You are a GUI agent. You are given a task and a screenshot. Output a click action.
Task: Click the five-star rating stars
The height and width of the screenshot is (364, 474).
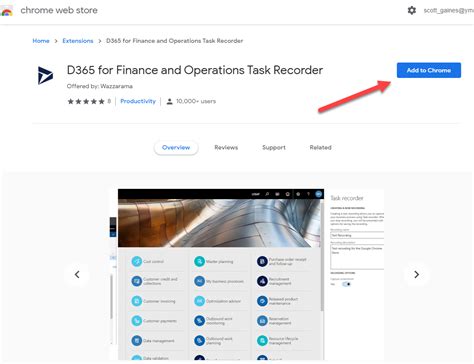[x=86, y=101]
